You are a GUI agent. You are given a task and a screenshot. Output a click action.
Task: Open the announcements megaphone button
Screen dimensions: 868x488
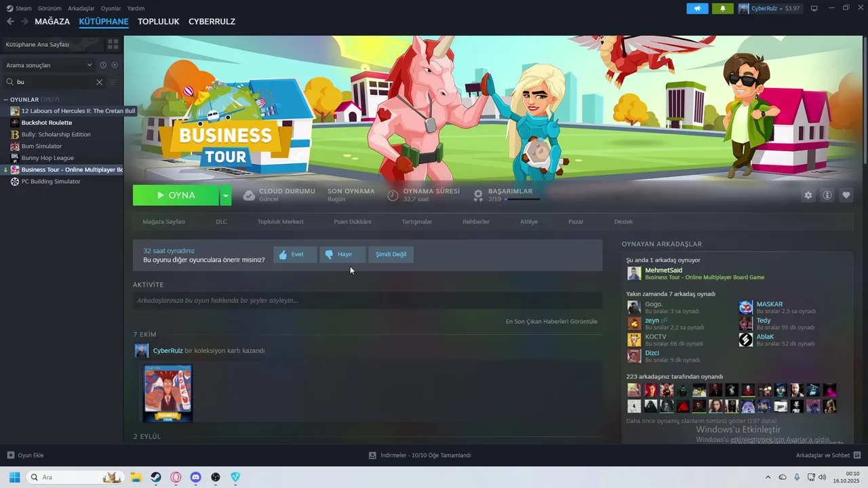tap(697, 8)
